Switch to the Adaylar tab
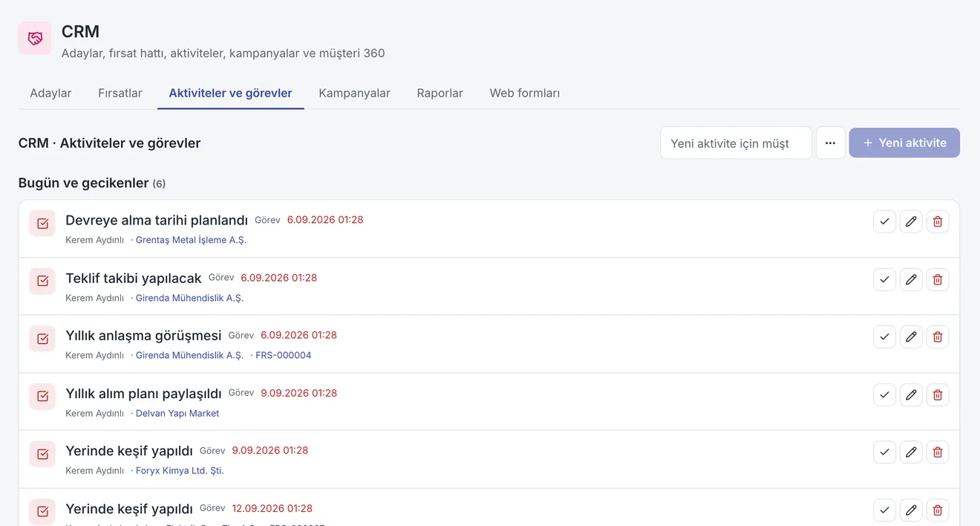Viewport: 980px width, 526px height. click(x=50, y=93)
